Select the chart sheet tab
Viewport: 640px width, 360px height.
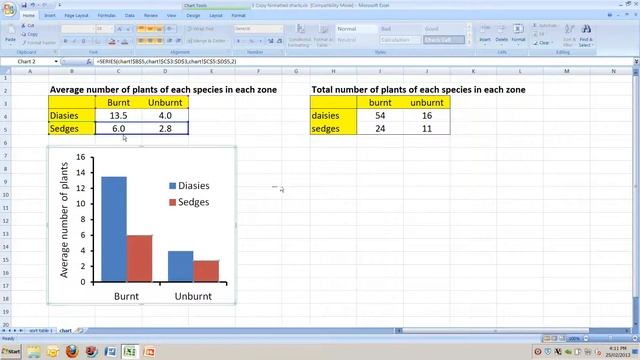tap(65, 331)
